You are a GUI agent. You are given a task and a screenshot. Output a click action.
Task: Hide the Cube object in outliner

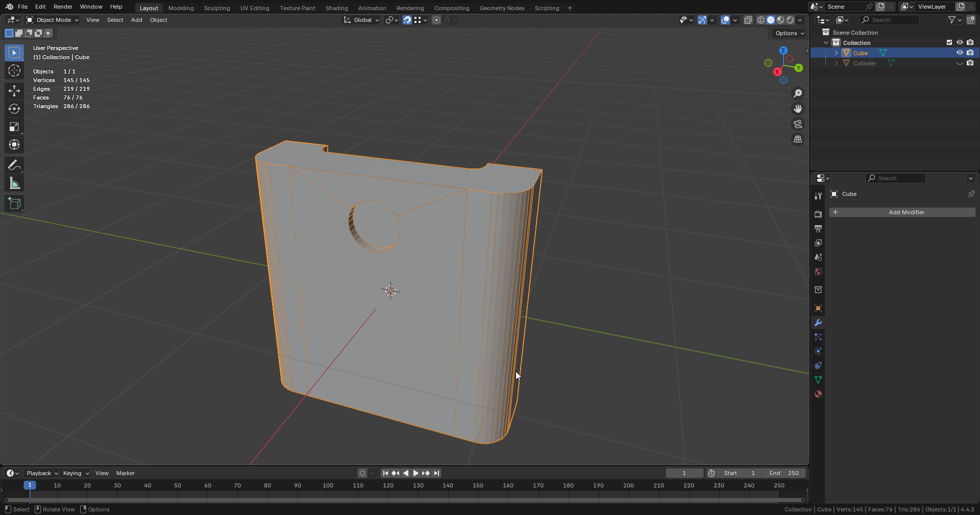(960, 53)
